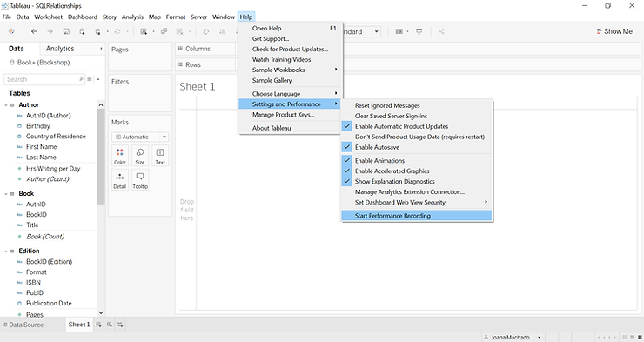
Task: Select the Country of Residence field
Action: 56,137
